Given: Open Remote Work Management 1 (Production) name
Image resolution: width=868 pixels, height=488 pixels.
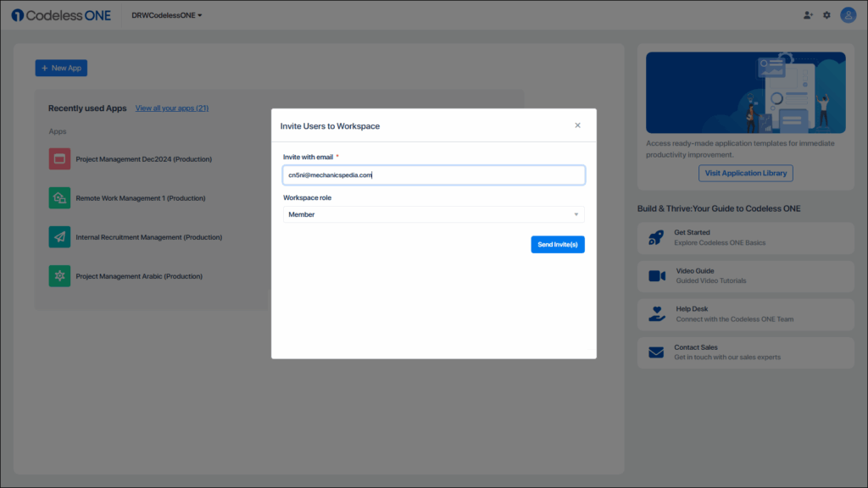Looking at the screenshot, I should pos(141,198).
